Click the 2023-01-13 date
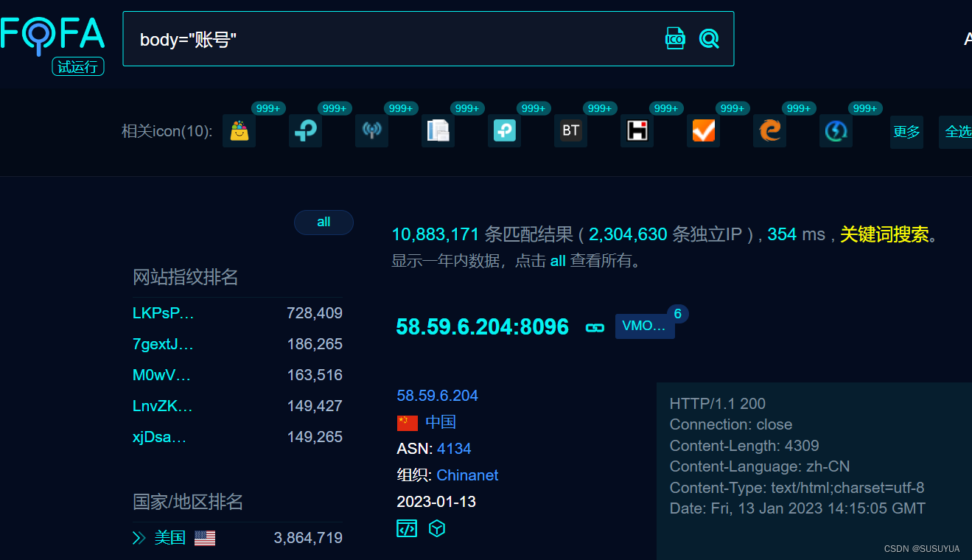This screenshot has width=972, height=560. [x=436, y=502]
